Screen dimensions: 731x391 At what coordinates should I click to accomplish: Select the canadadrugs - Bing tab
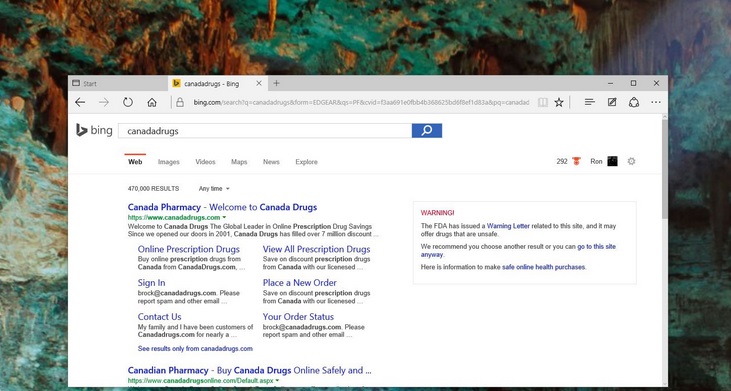coord(212,83)
